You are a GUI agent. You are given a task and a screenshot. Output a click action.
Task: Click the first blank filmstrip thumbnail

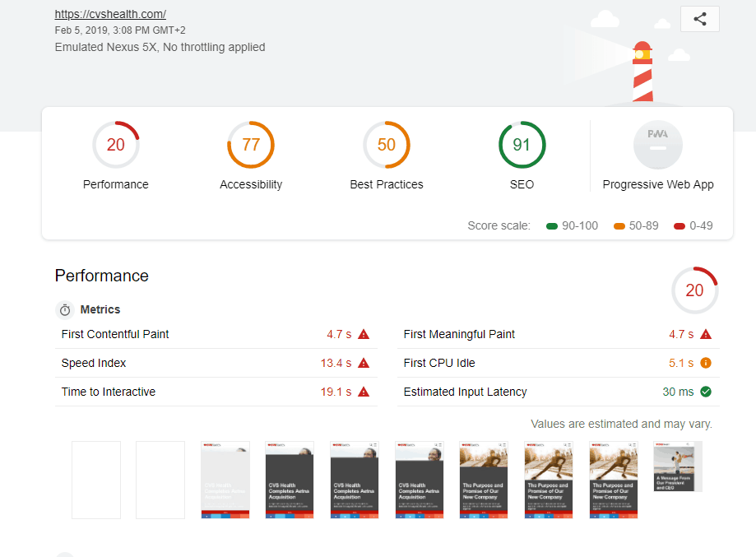pyautogui.click(x=96, y=480)
